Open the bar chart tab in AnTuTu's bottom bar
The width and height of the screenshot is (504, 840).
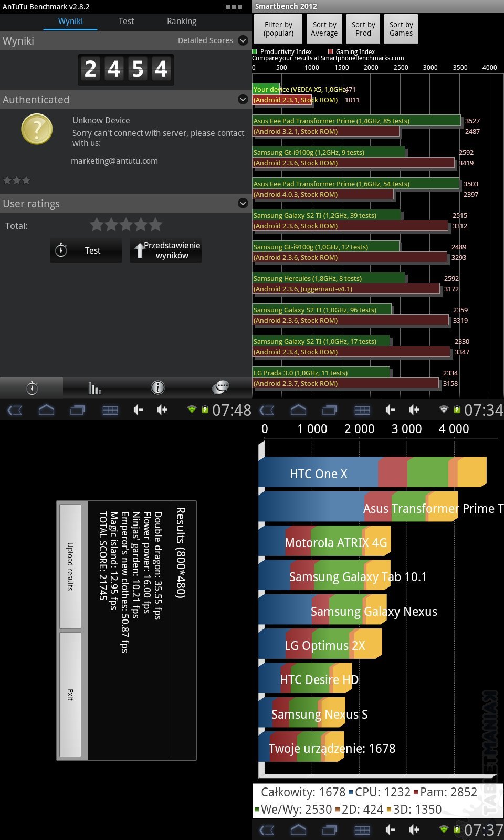(x=94, y=388)
